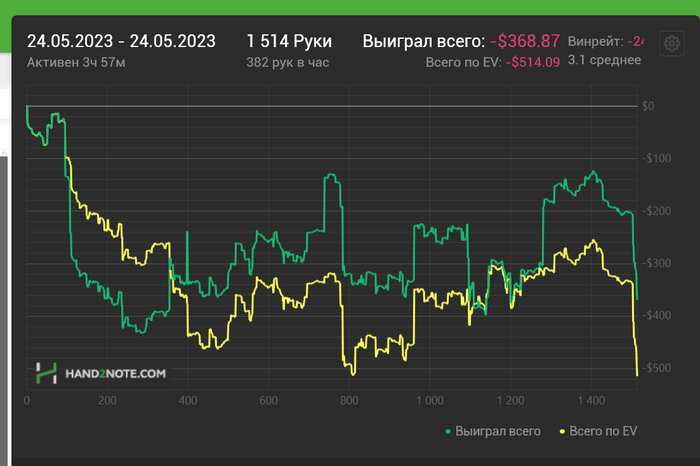Click the -$368.87 total winnings value
700x466 pixels.
[525, 41]
